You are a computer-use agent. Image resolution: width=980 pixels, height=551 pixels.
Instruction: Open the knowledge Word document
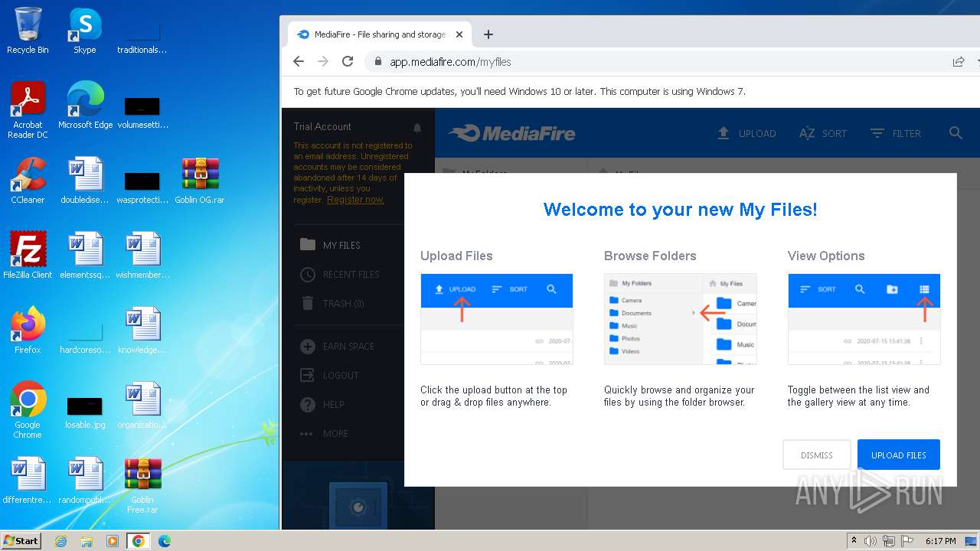click(x=142, y=330)
